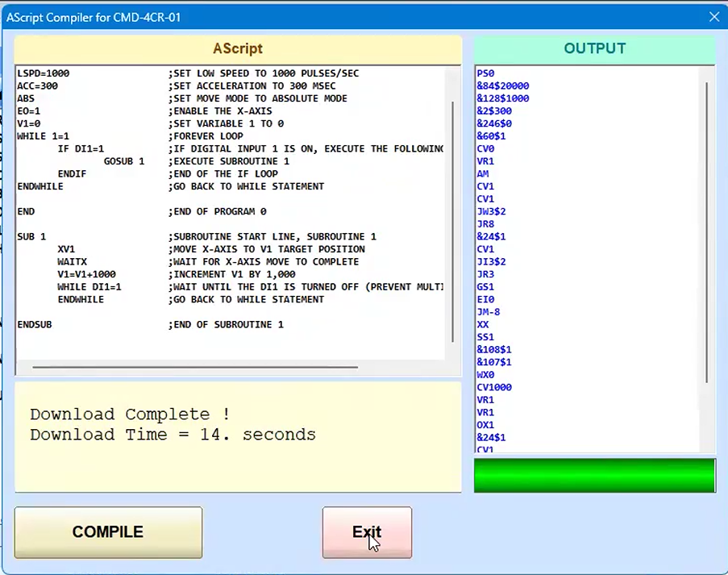The image size is (728, 575).
Task: Click the first ENDWHILE statement
Action: click(x=40, y=186)
